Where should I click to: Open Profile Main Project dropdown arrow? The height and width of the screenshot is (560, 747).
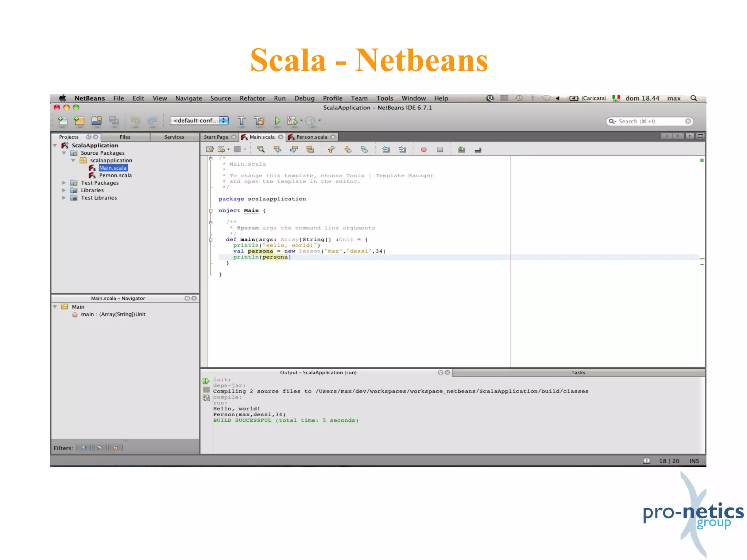320,120
